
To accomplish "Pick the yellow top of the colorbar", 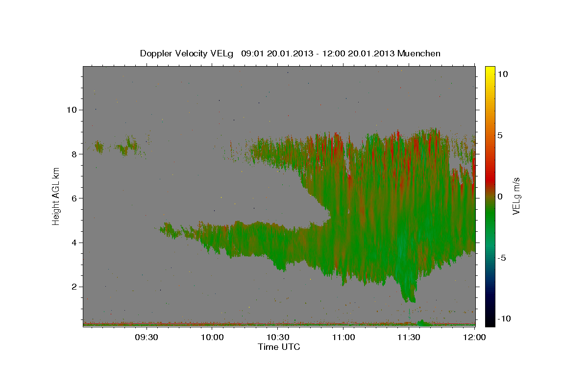I will 490,71.
